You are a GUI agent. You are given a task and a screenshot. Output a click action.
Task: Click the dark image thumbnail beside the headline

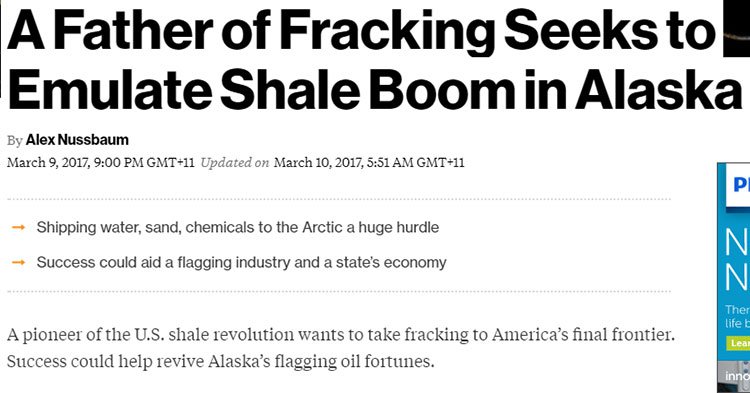tap(737, 29)
